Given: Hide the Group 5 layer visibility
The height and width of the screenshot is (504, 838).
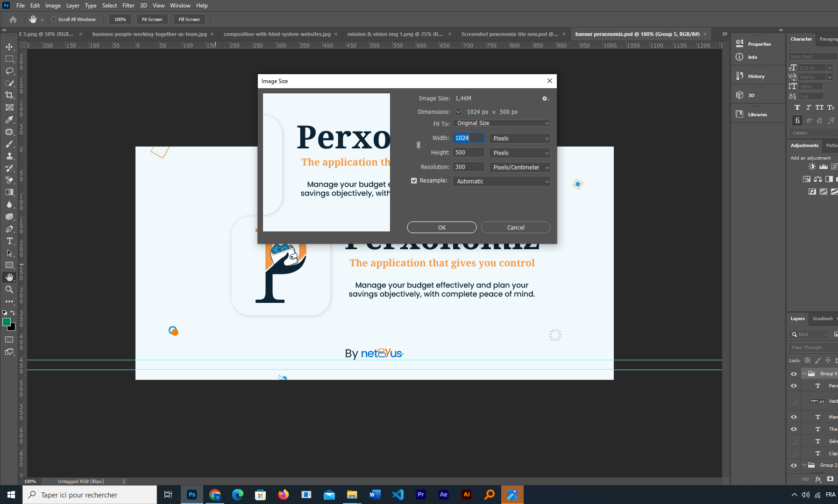Looking at the screenshot, I should tap(794, 374).
